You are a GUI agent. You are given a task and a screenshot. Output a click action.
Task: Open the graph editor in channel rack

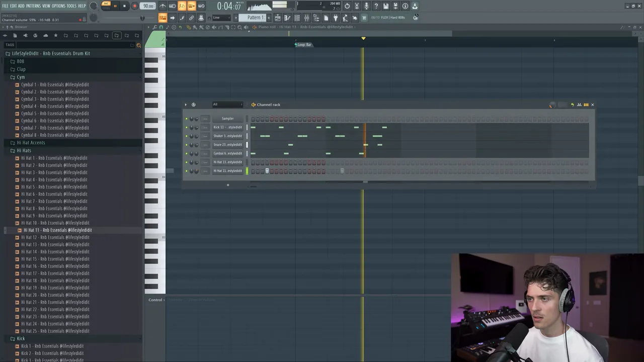[x=579, y=105]
